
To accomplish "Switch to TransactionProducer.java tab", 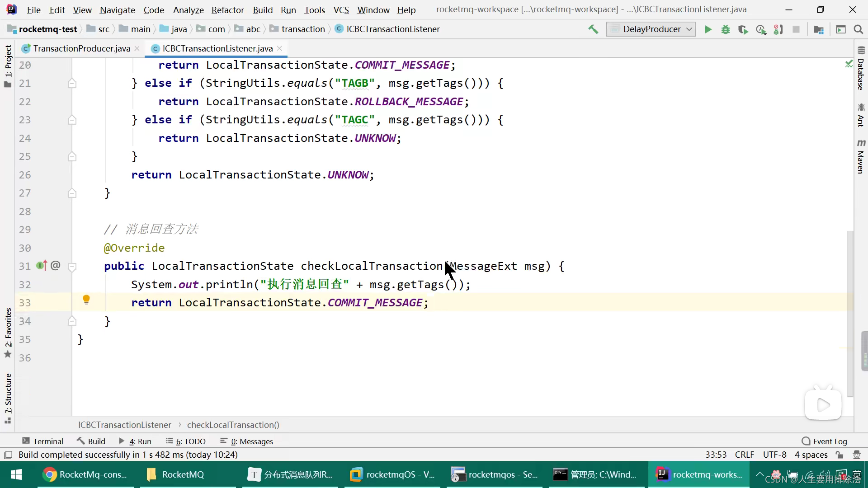I will 81,48.
